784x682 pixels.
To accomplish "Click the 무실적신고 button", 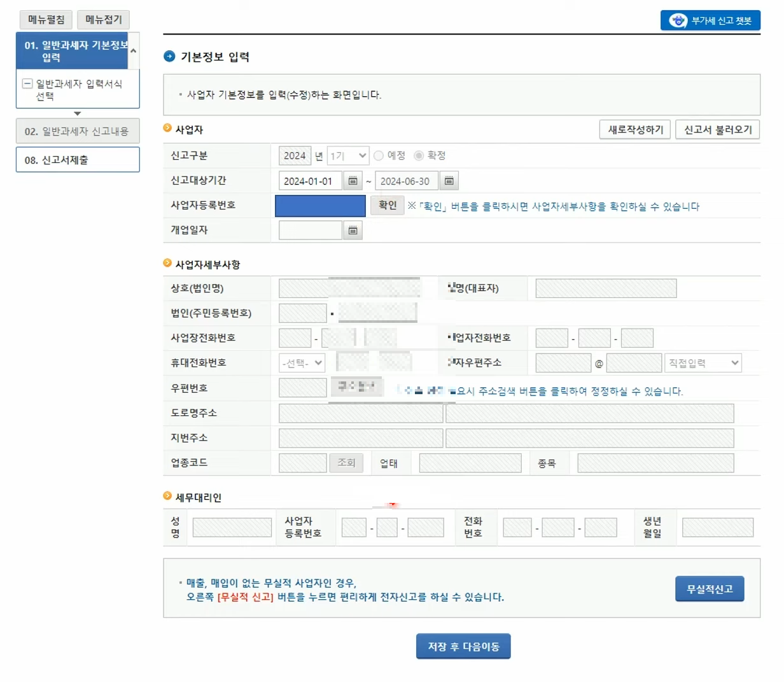I will point(710,588).
